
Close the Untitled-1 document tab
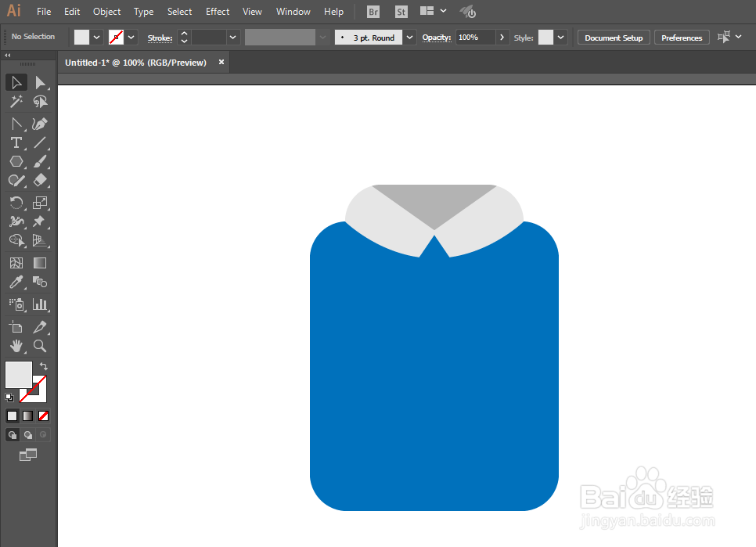click(221, 62)
